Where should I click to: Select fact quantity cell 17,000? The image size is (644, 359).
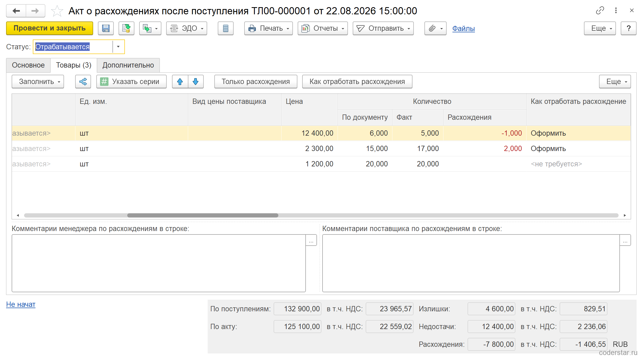[x=418, y=149]
